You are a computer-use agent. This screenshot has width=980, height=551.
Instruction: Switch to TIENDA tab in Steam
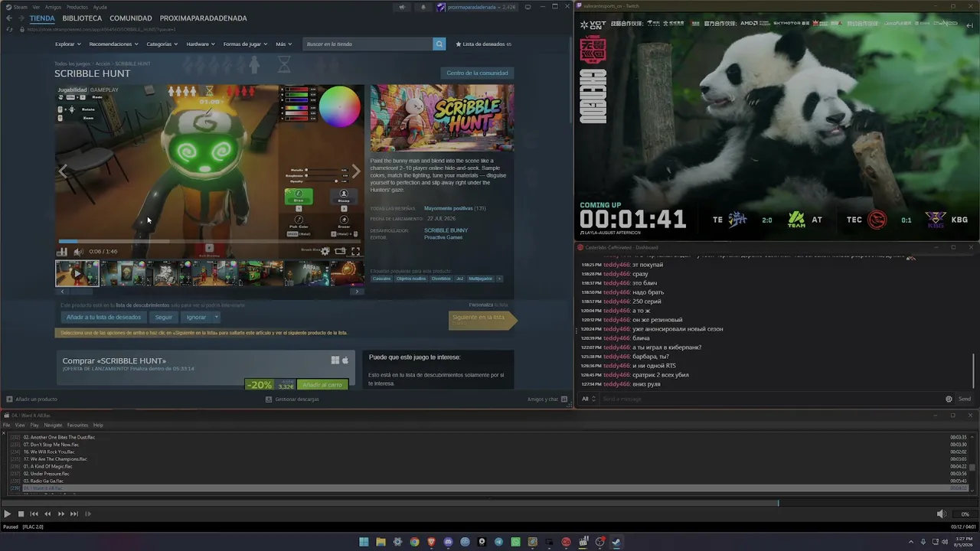tap(42, 18)
